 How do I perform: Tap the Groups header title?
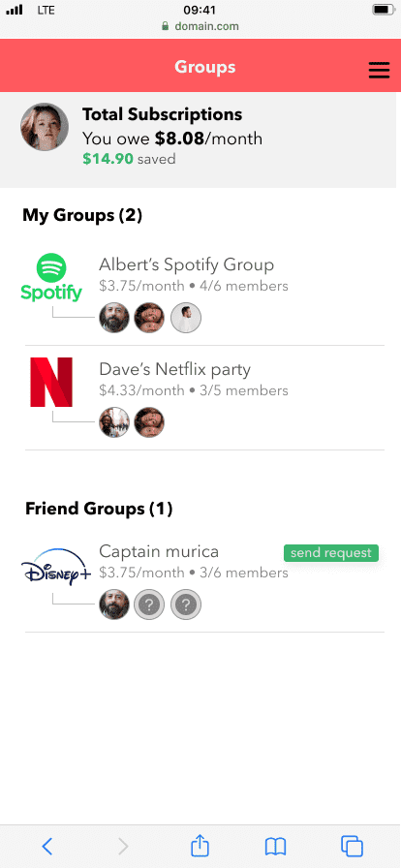pos(205,67)
